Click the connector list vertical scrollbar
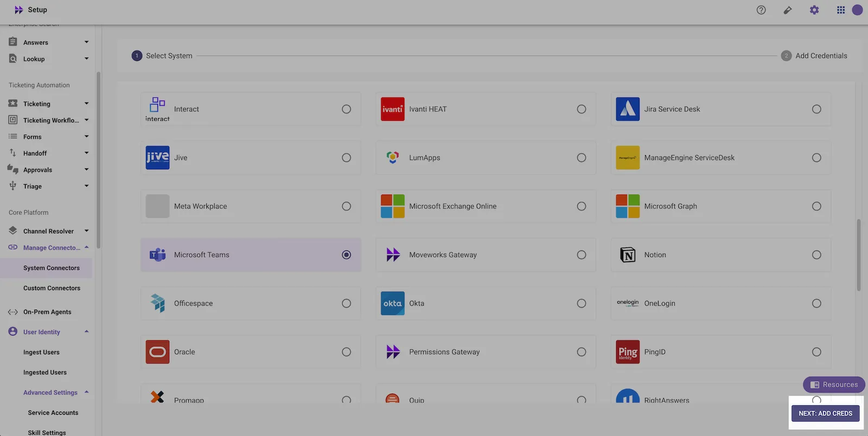Screen dimensions: 868x436 859,255
